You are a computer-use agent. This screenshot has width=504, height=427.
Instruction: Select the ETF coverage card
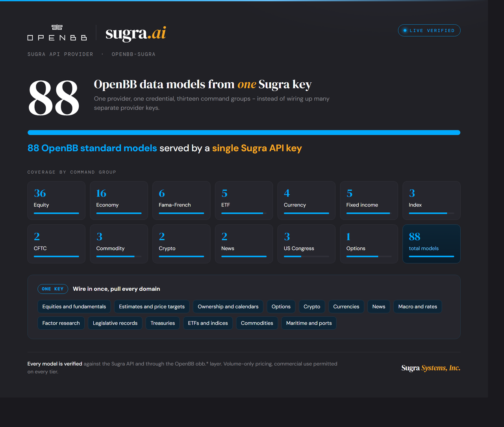(244, 201)
